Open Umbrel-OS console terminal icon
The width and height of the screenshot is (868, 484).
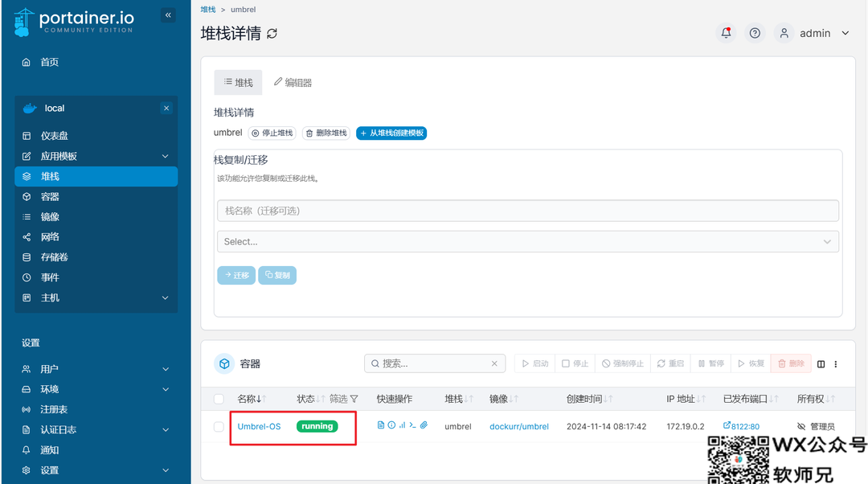[x=412, y=425]
